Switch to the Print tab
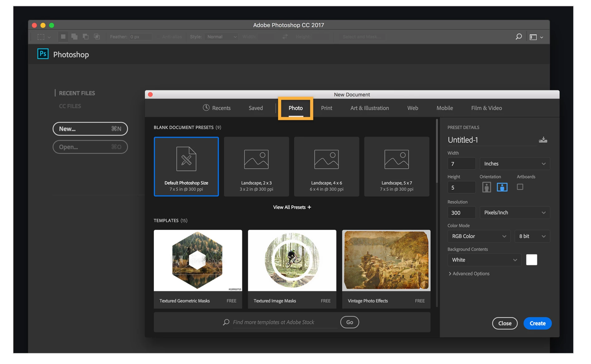Viewport: 591px width, 364px height. (x=327, y=108)
